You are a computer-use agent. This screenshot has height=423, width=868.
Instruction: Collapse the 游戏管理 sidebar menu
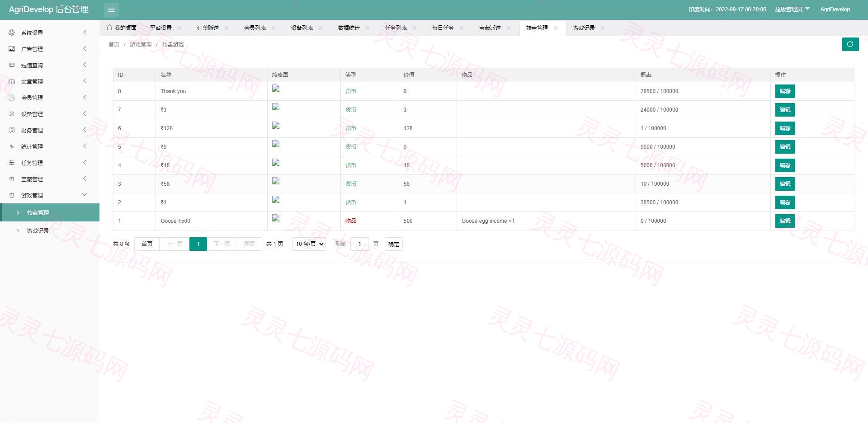[x=85, y=195]
